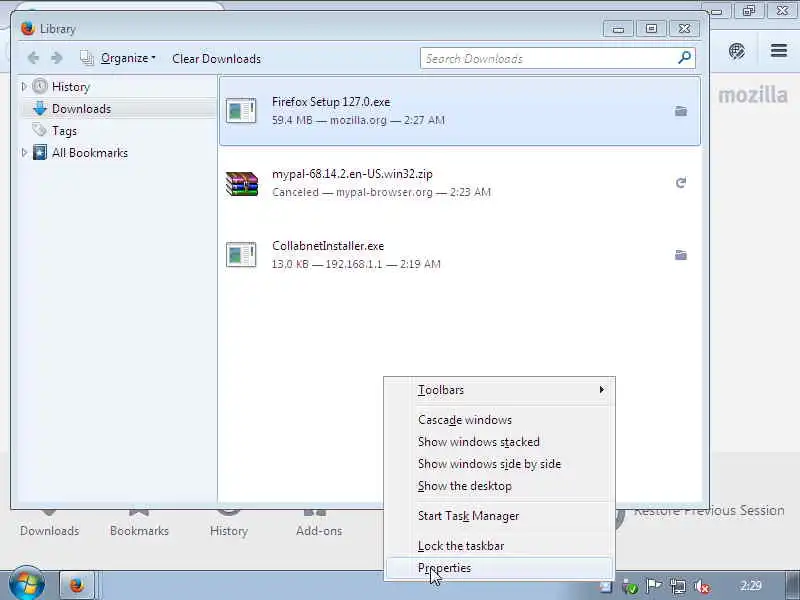The image size is (800, 600).
Task: Choose Start Task Manager
Action: 499,516
